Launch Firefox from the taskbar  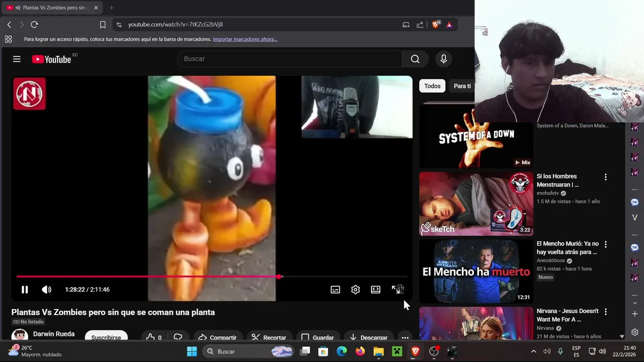[x=360, y=351]
